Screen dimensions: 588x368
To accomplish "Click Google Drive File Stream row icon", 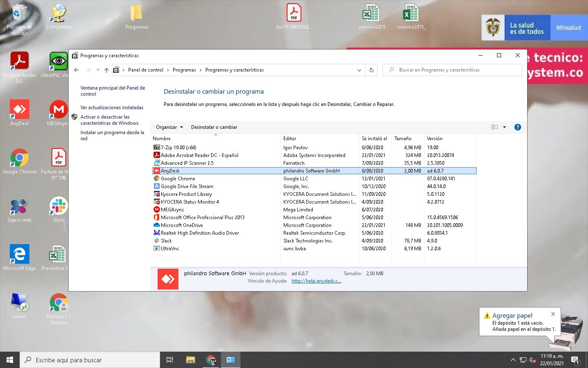I will 156,186.
